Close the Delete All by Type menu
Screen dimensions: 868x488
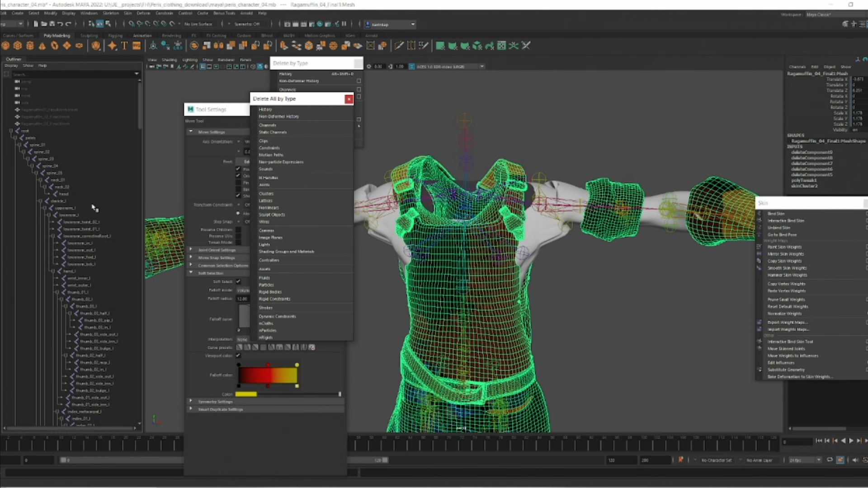(x=349, y=99)
